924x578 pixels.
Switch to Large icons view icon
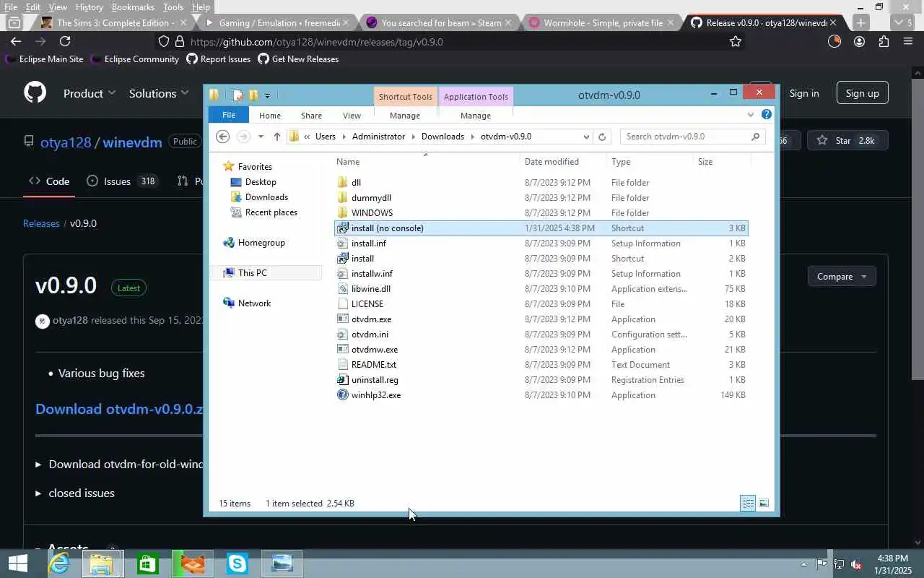(764, 503)
